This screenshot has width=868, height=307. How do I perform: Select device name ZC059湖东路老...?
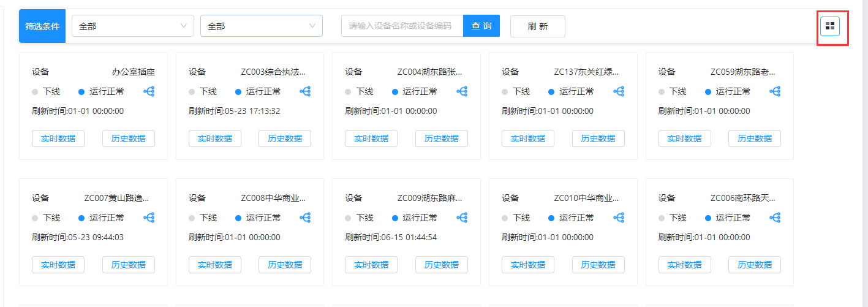pyautogui.click(x=743, y=72)
